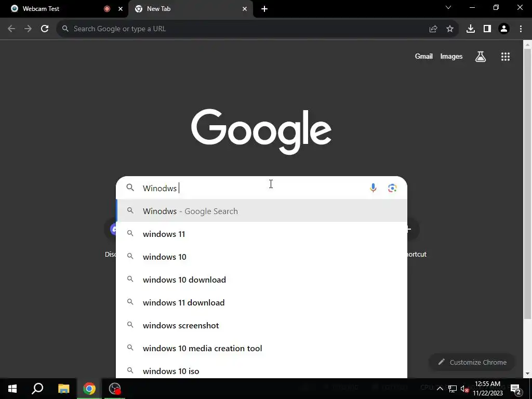Screen dimensions: 532x399
Task: Open the Windows Start menu
Action: [x=12, y=389]
